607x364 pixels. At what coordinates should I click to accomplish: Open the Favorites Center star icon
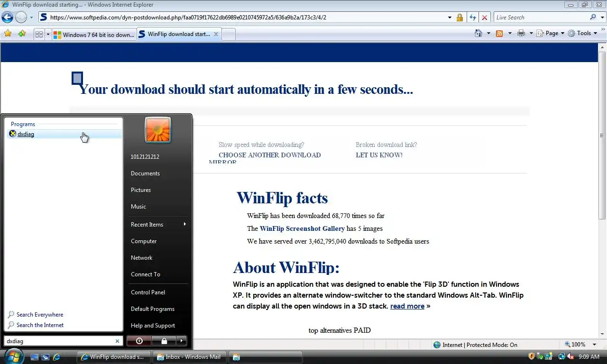[x=8, y=34]
